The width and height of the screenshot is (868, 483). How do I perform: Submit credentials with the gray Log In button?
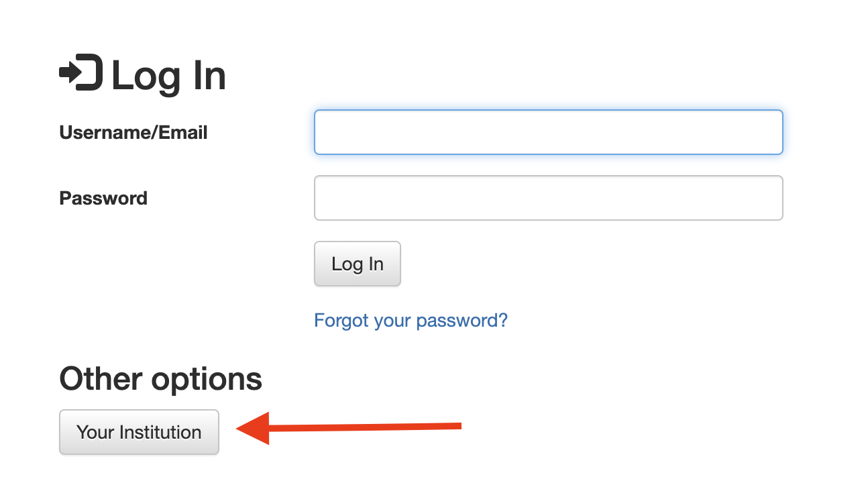358,264
